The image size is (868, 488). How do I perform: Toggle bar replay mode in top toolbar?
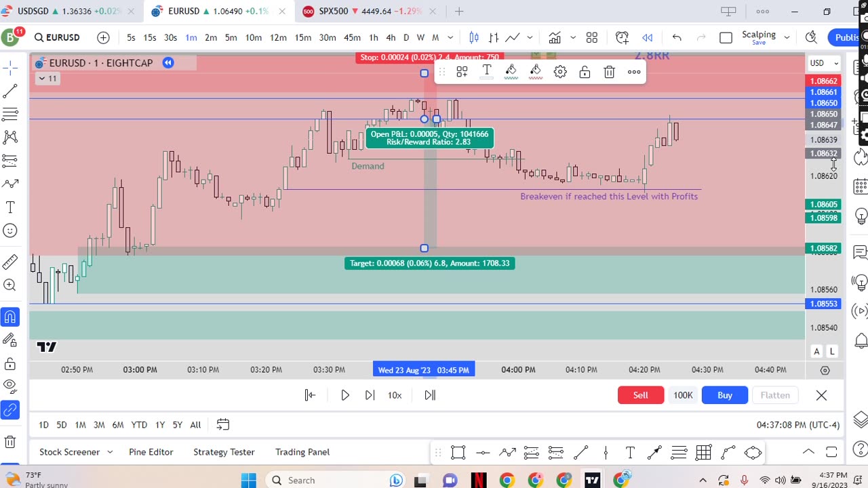pyautogui.click(x=648, y=37)
